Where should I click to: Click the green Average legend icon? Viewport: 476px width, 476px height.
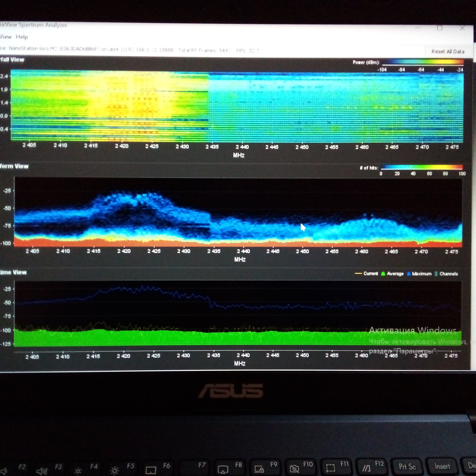(x=383, y=274)
